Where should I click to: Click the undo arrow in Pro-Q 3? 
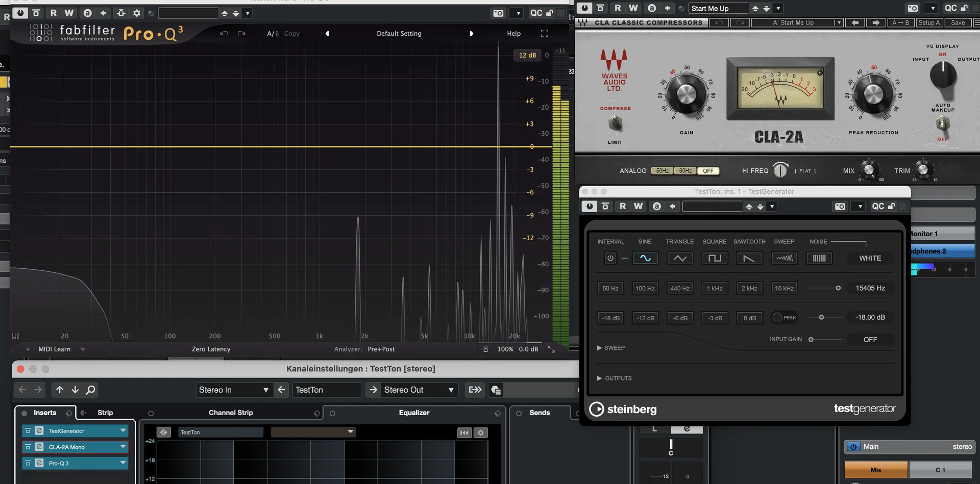[x=224, y=33]
